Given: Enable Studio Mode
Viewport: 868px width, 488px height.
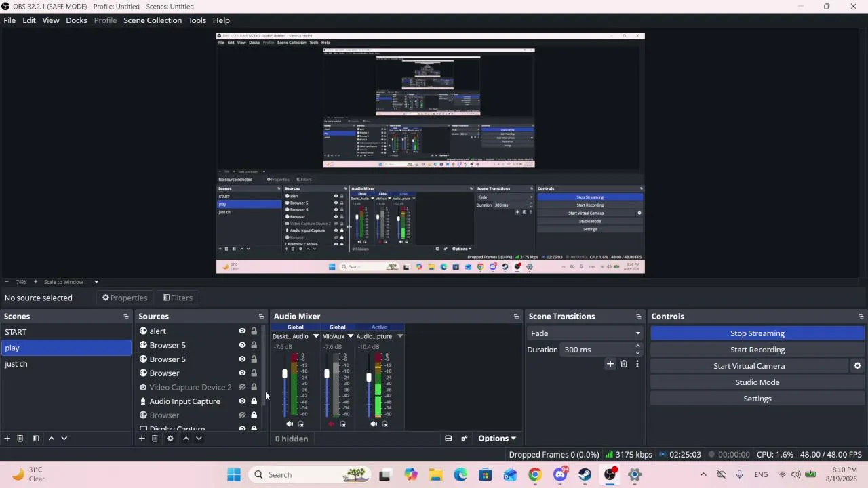Looking at the screenshot, I should [x=757, y=382].
